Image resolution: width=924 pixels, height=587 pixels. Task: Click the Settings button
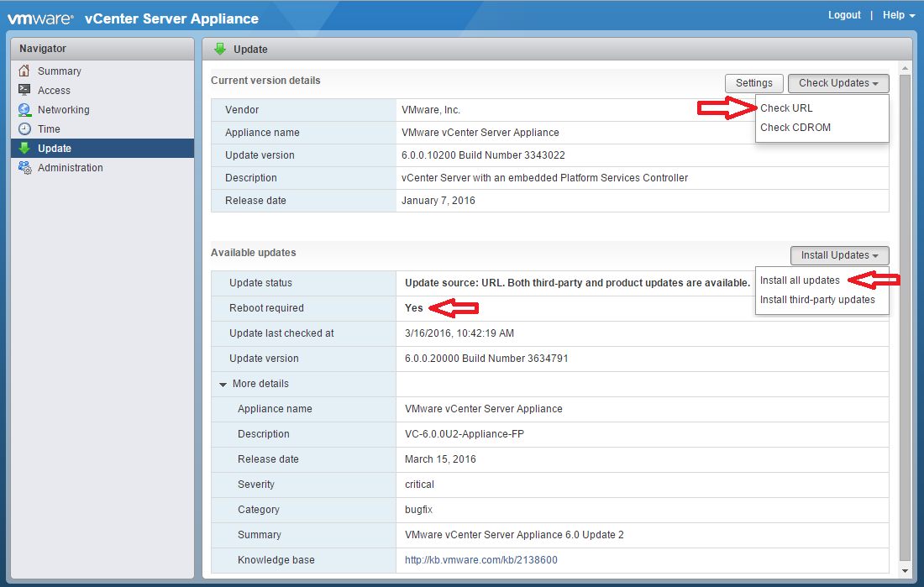pos(753,83)
